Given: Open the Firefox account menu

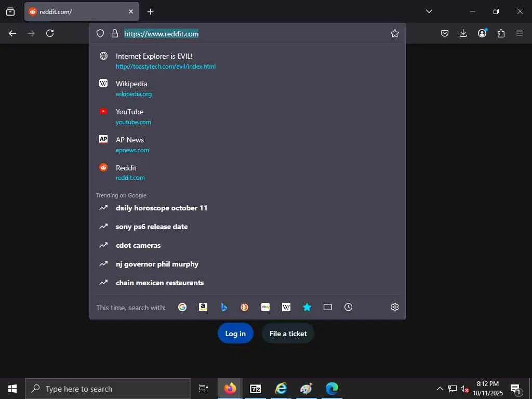Looking at the screenshot, I should click(x=482, y=33).
